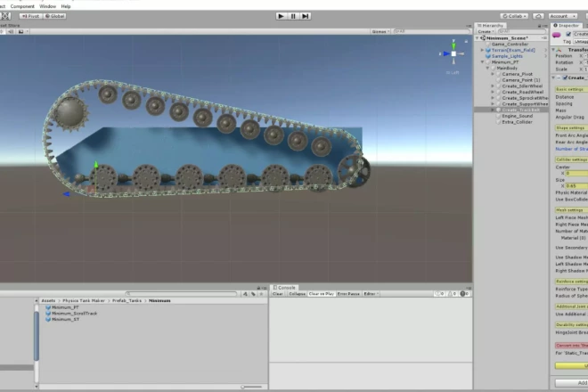
Task: Select the Minimum_ScrollTrack prefab icon
Action: coord(46,314)
